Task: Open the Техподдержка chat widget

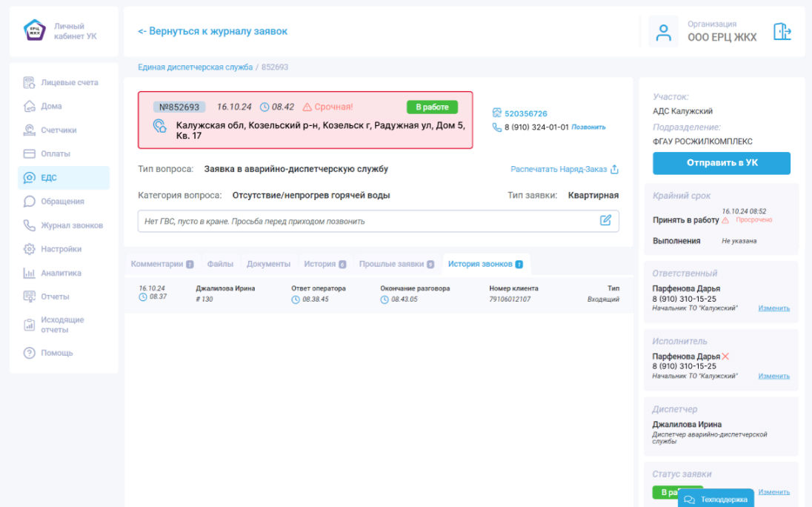Action: pyautogui.click(x=716, y=499)
